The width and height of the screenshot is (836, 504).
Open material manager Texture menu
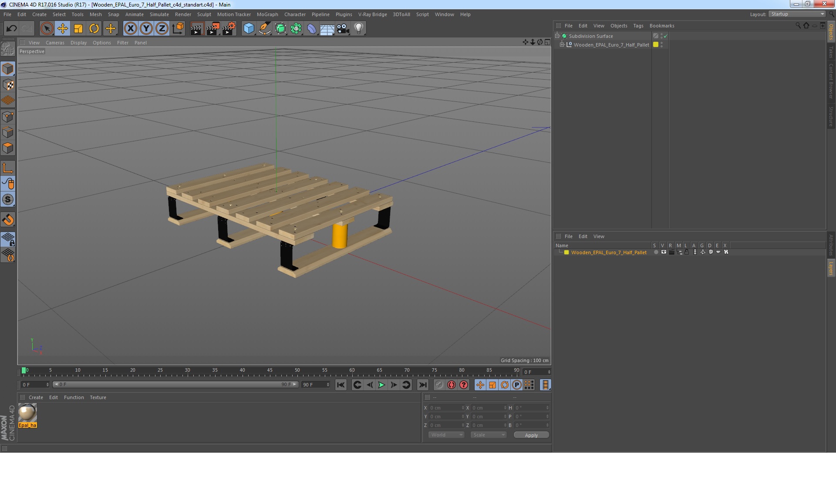tap(98, 397)
